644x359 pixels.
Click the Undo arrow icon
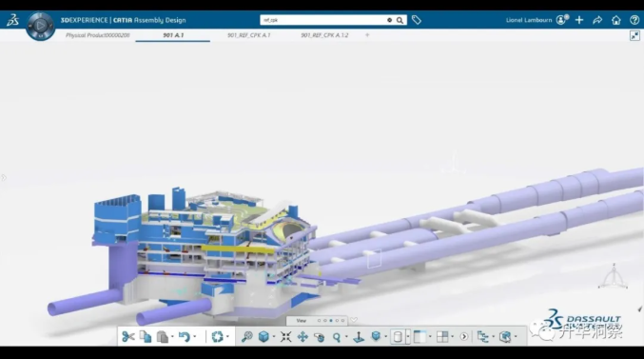point(184,337)
